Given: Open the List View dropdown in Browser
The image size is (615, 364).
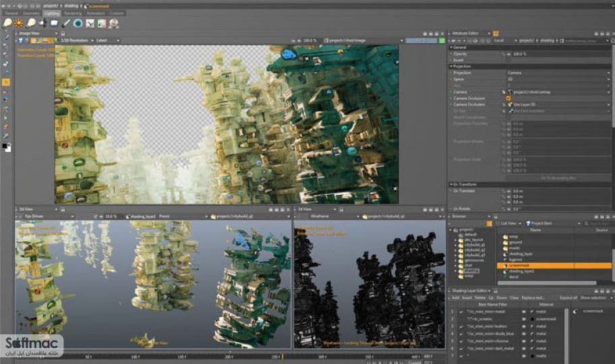Looking at the screenshot, I should click(510, 224).
